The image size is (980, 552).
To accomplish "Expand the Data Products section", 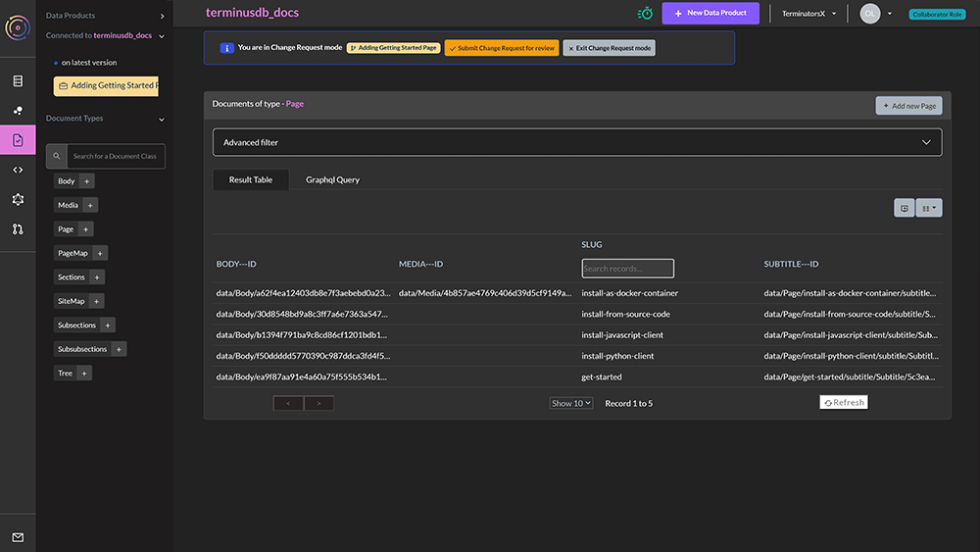I will [162, 16].
